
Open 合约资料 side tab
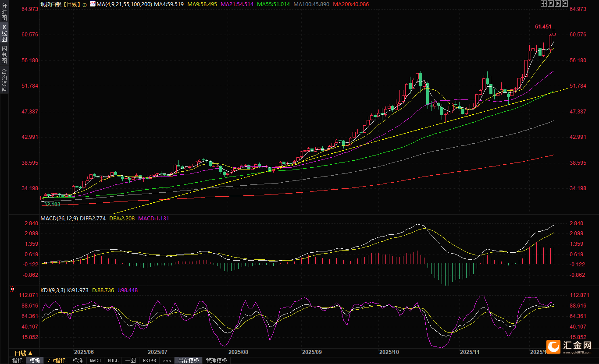coord(4,80)
